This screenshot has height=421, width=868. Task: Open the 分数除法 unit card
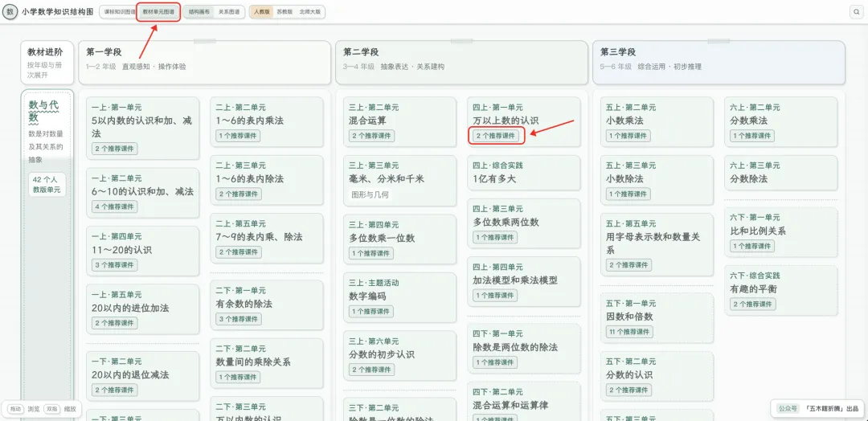(781, 174)
